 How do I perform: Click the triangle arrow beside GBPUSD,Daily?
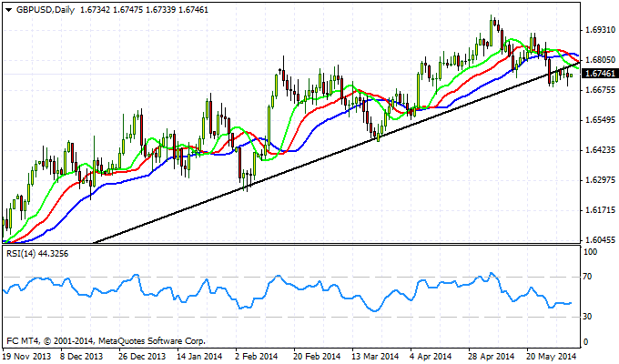pyautogui.click(x=9, y=10)
